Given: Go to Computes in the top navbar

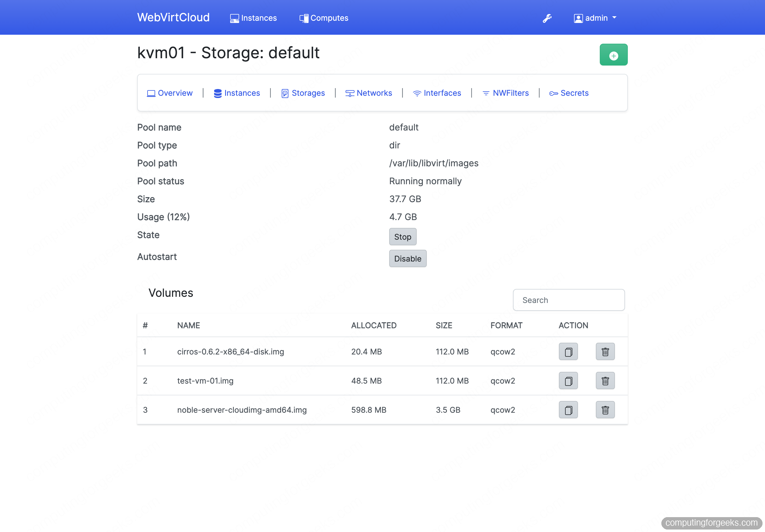Looking at the screenshot, I should click(323, 18).
